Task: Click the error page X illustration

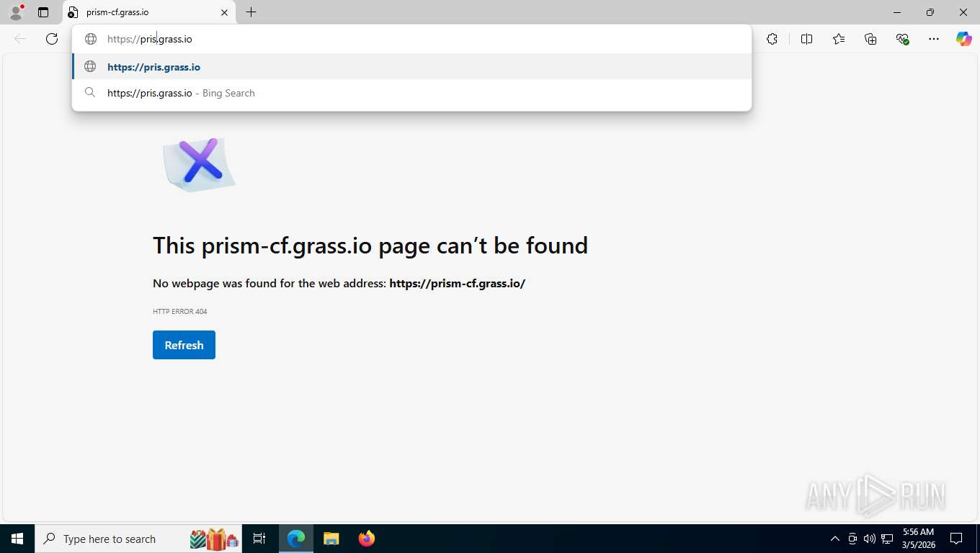Action: click(x=200, y=163)
